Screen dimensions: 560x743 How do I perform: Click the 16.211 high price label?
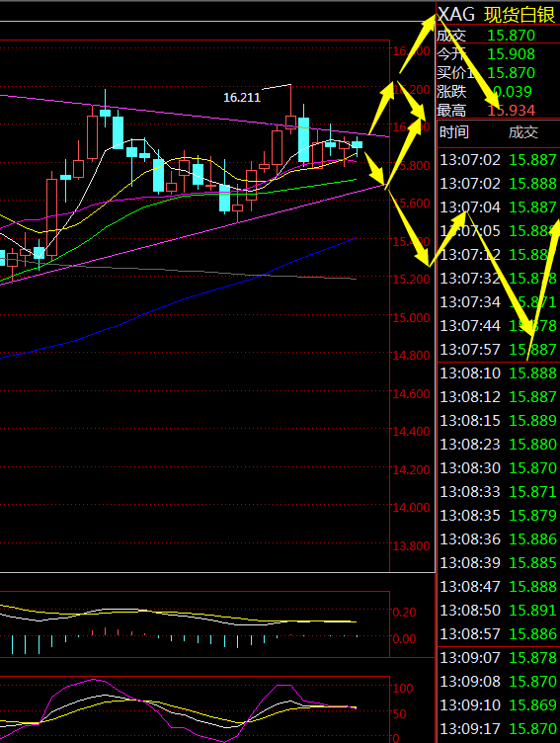(x=242, y=98)
